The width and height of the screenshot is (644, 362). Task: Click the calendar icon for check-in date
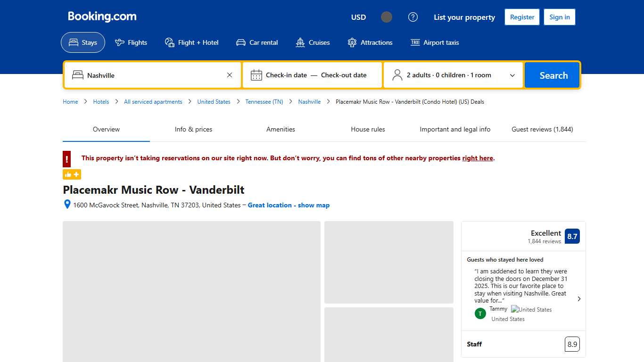(256, 75)
